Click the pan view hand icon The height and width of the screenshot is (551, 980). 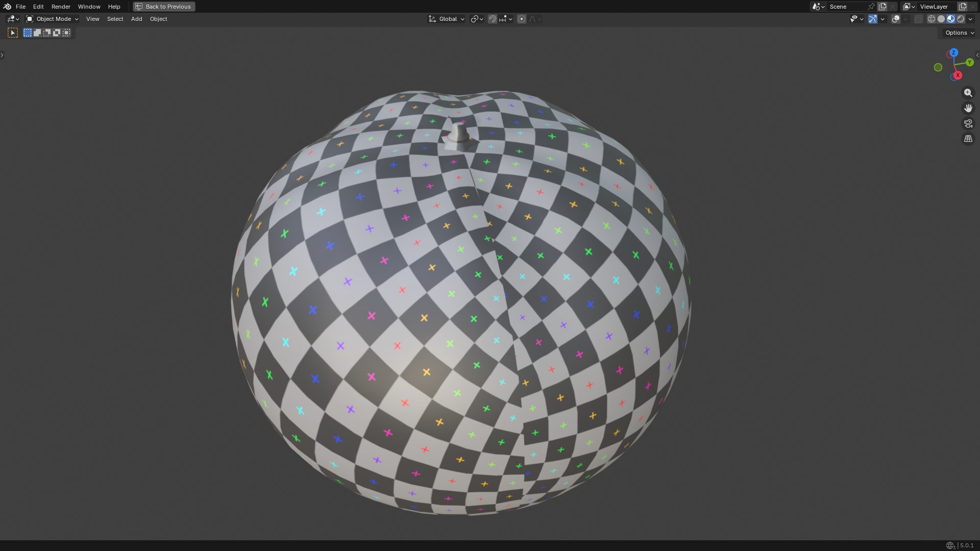tap(968, 108)
